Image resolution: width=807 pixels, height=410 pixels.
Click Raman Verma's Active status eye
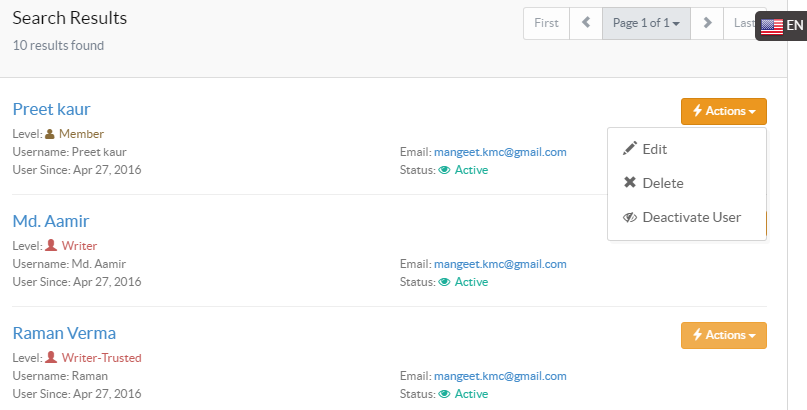point(445,394)
